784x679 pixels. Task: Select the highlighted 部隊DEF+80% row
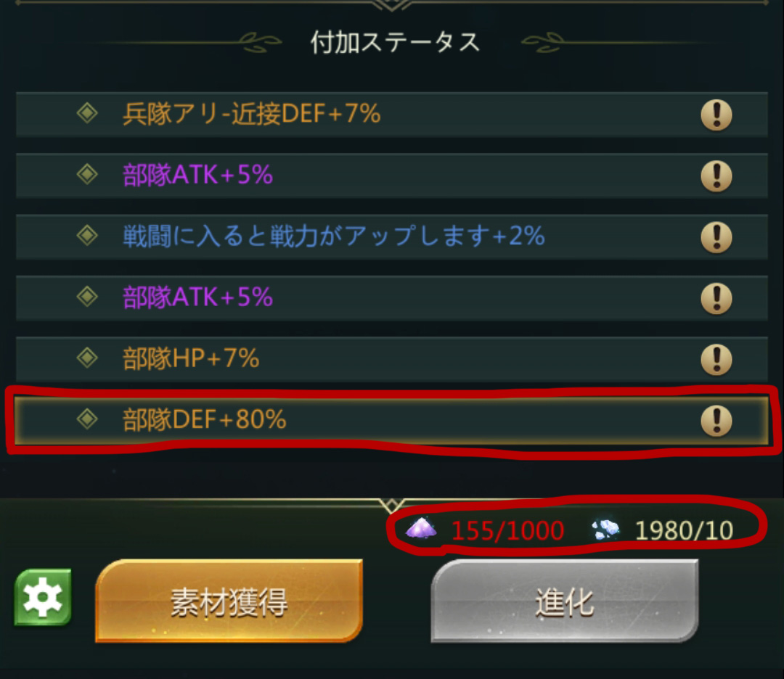point(391,420)
